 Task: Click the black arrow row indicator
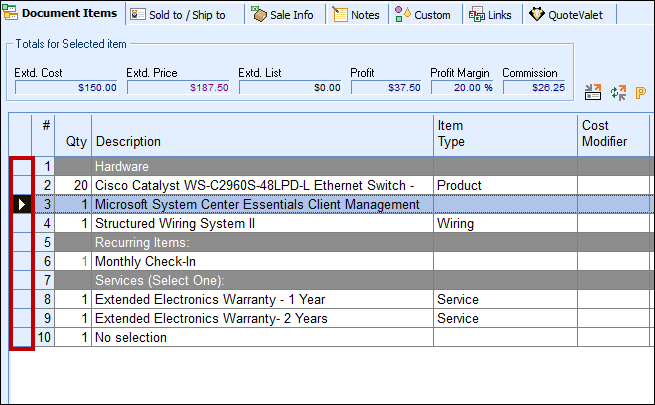21,205
